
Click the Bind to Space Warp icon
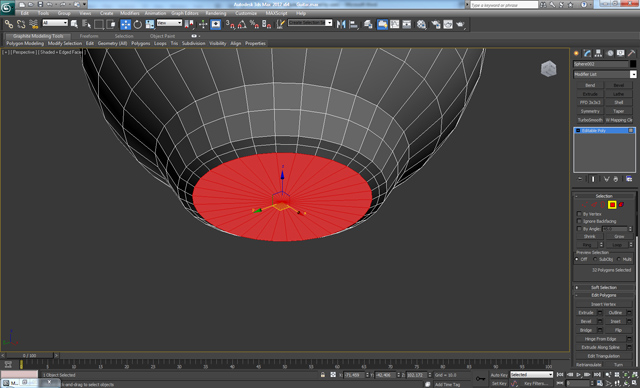(33, 24)
